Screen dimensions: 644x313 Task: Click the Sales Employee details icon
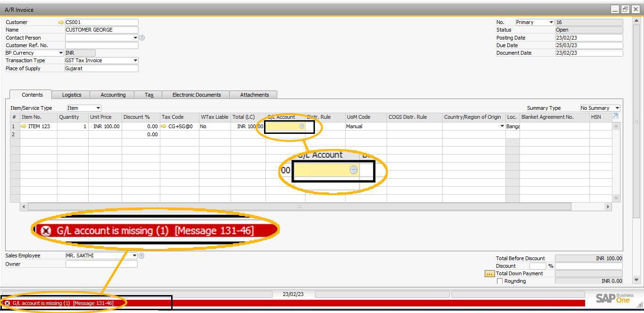pos(141,255)
